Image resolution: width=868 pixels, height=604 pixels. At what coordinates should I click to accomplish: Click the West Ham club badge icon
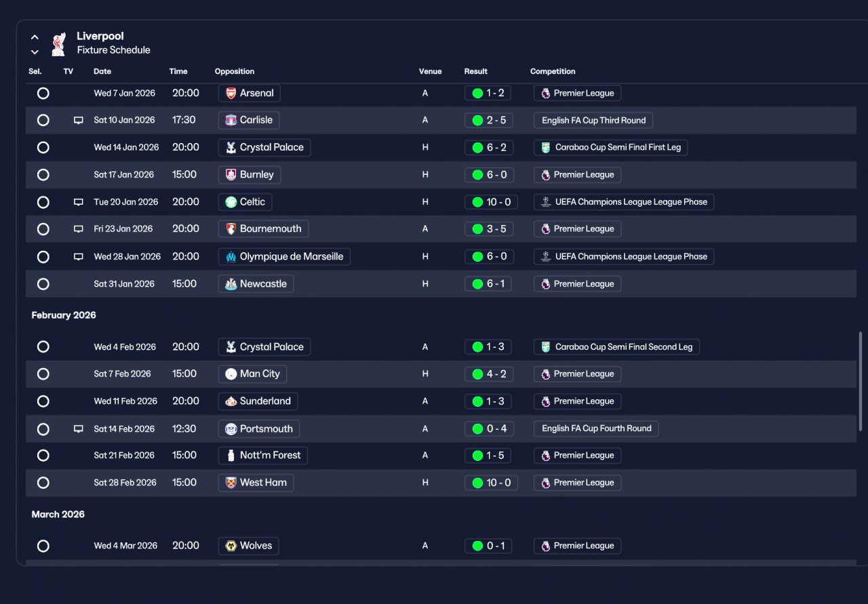click(231, 483)
